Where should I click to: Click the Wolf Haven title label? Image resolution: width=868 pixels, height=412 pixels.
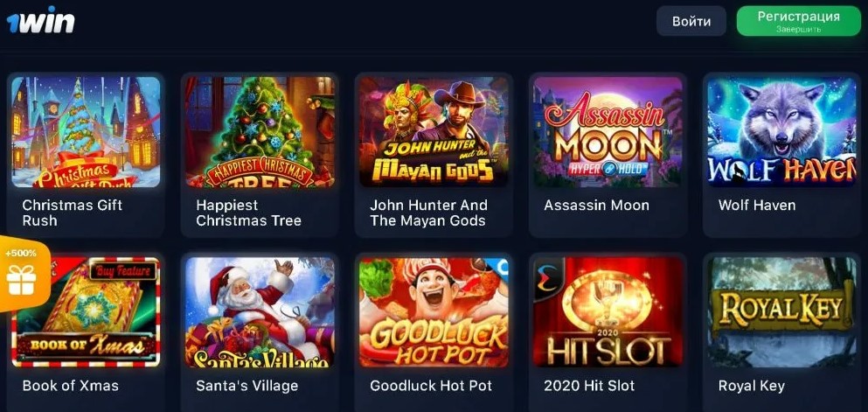pyautogui.click(x=757, y=206)
